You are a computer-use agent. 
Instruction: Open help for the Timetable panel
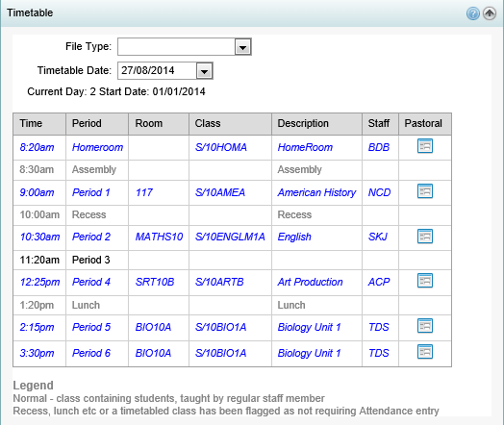click(x=473, y=13)
